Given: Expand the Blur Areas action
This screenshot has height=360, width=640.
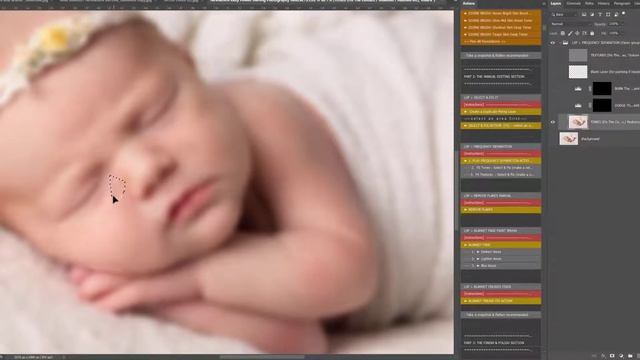Looking at the screenshot, I should 478,266.
